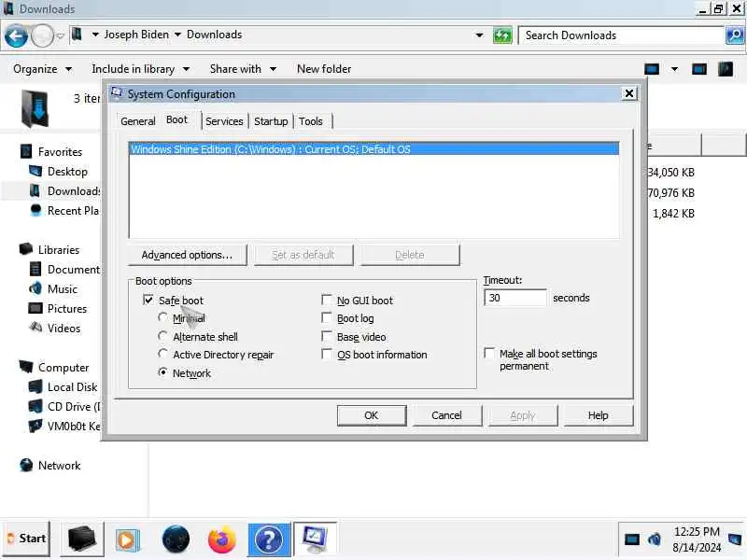This screenshot has height=560, width=747.
Task: Open the Pictures library icon
Action: click(35, 308)
